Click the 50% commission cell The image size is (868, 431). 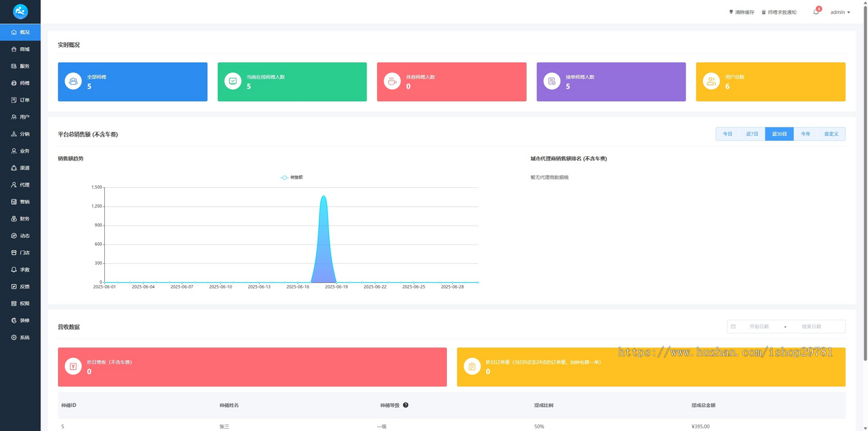pyautogui.click(x=539, y=427)
